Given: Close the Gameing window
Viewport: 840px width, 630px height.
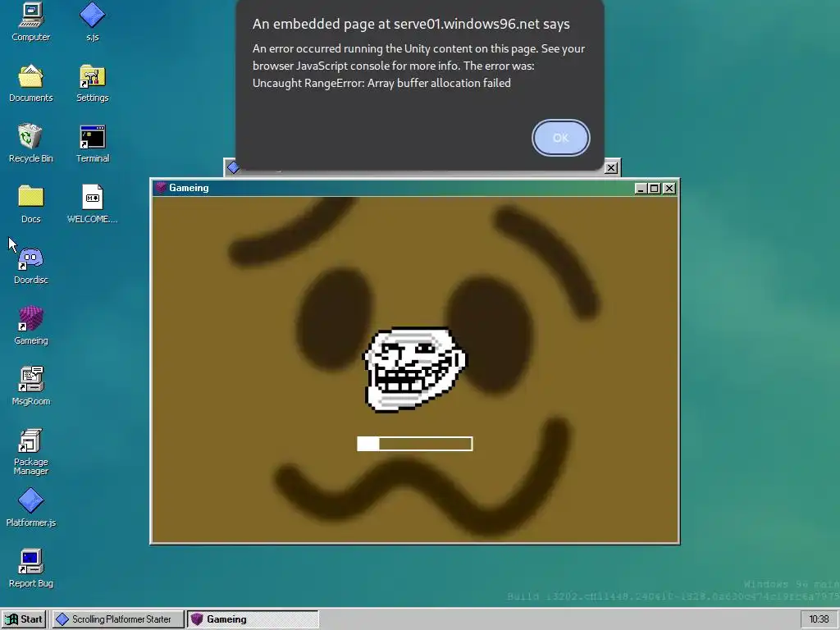Looking at the screenshot, I should pos(669,189).
